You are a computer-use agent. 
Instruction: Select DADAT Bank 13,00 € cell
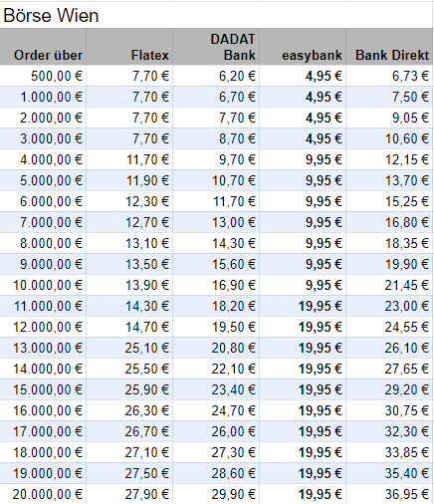pos(216,222)
